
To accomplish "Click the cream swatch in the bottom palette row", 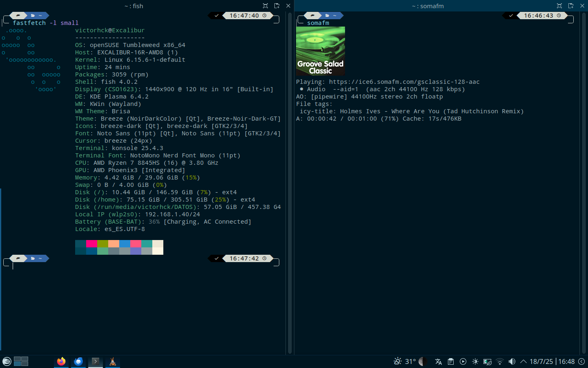I will (158, 251).
